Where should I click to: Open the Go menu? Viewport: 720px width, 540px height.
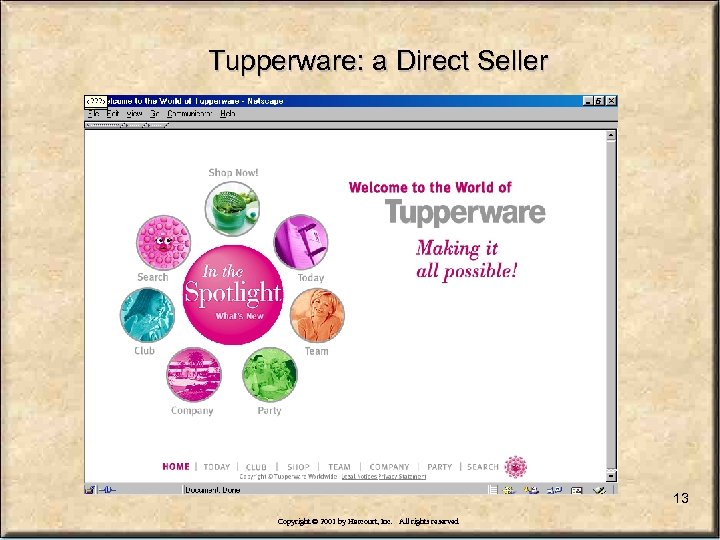coord(154,113)
